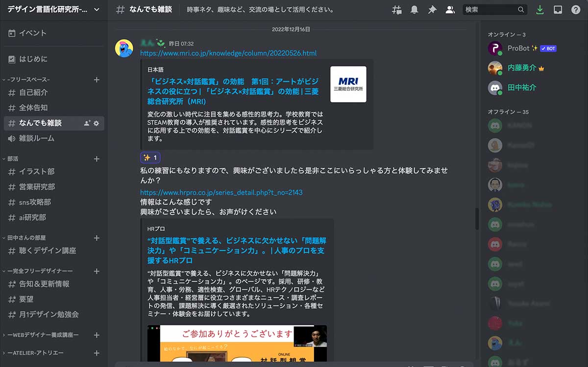This screenshot has width=588, height=367.
Task: Switch to the イラスト部 channel
Action: point(37,172)
